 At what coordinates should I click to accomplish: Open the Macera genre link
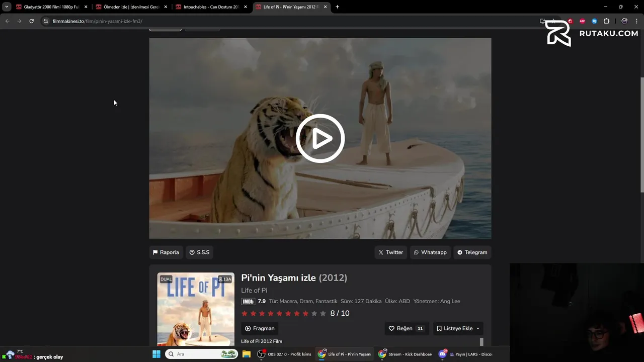[288, 301]
